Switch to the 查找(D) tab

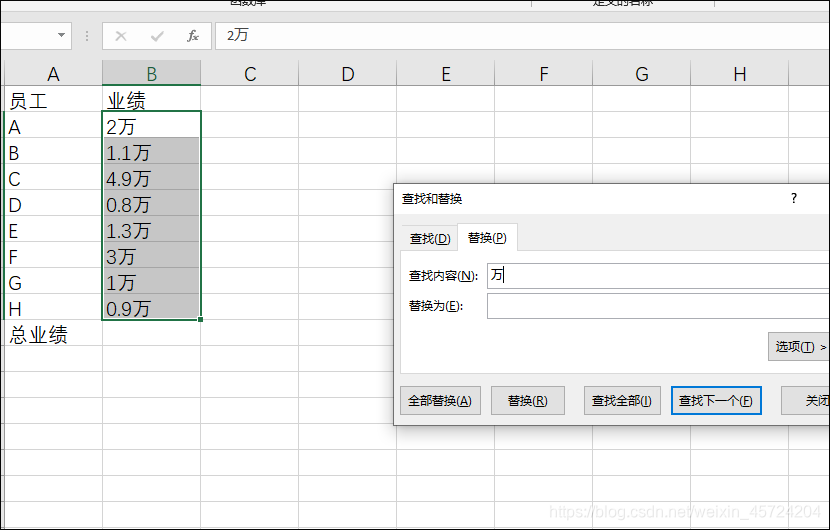430,238
